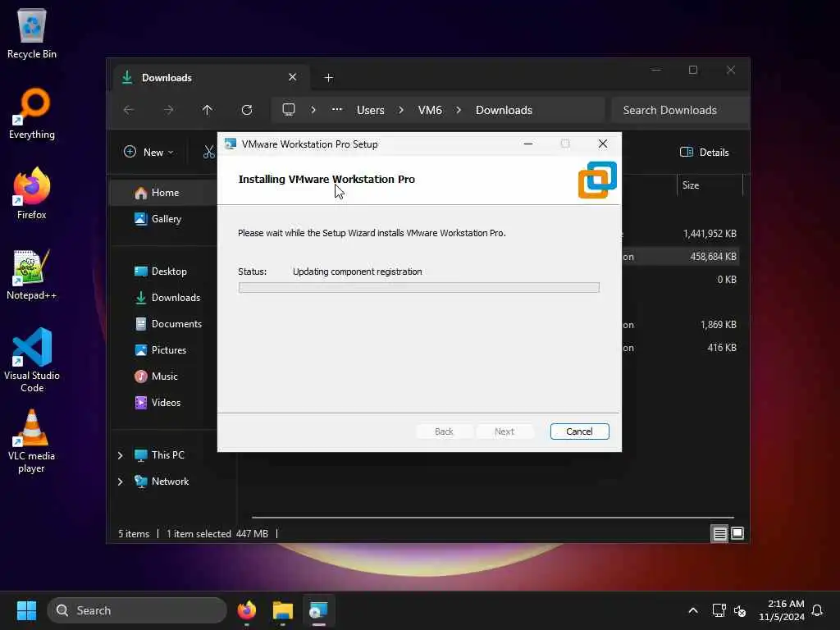This screenshot has height=630, width=840.
Task: Open File Explorer from the taskbar
Action: pyautogui.click(x=282, y=610)
